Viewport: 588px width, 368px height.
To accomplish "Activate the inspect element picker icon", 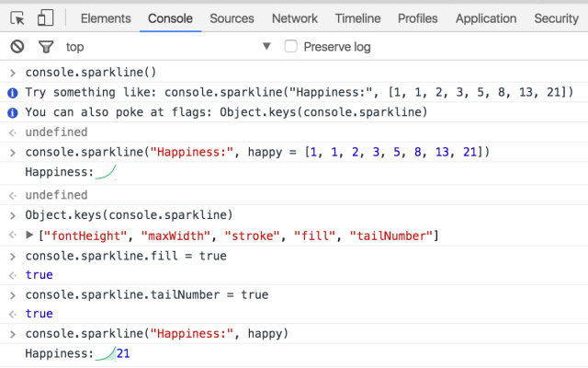I will pos(17,18).
